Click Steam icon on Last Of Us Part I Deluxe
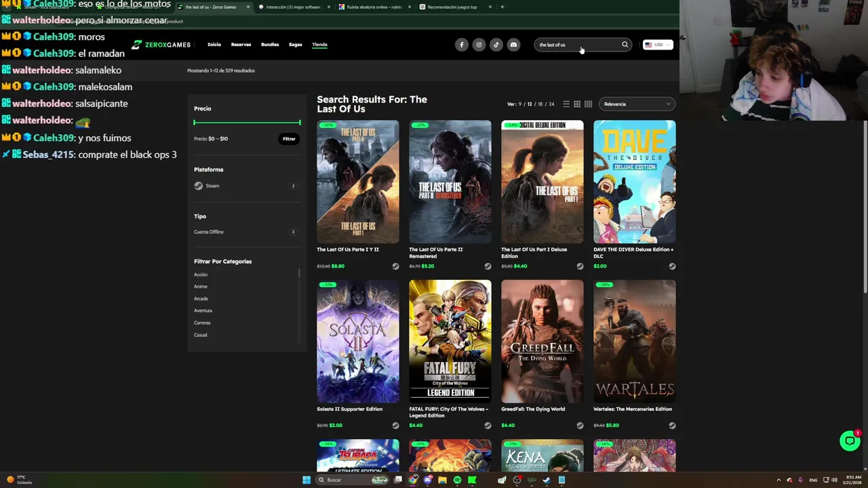Viewport: 868px width, 488px height. (580, 266)
